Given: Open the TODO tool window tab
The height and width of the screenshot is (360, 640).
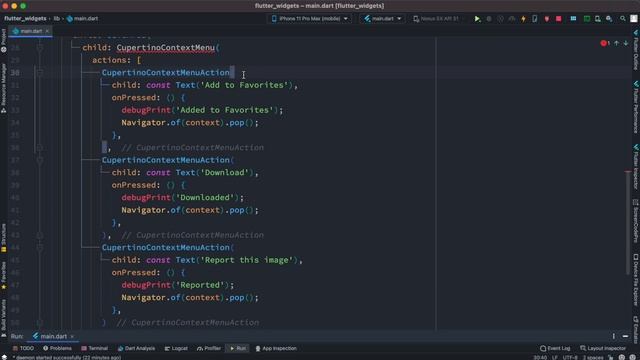Looking at the screenshot, I should 23,348.
